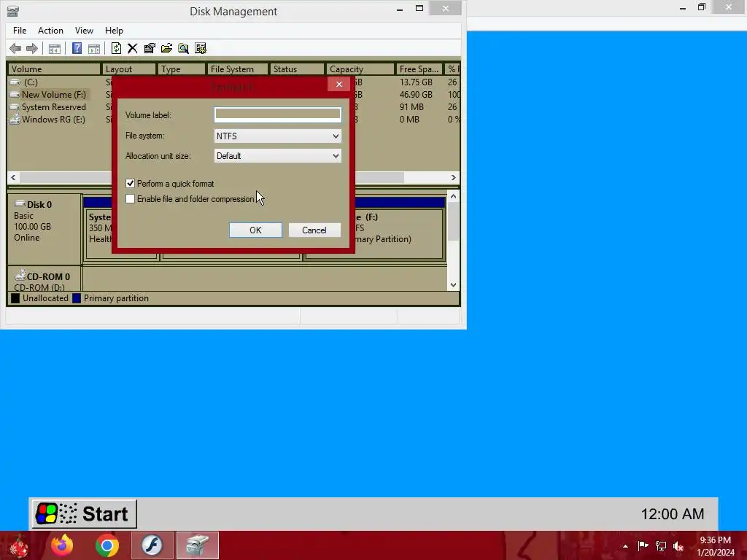Toggle Perform a quick format checkbox
Image resolution: width=747 pixels, height=560 pixels.
(x=130, y=183)
